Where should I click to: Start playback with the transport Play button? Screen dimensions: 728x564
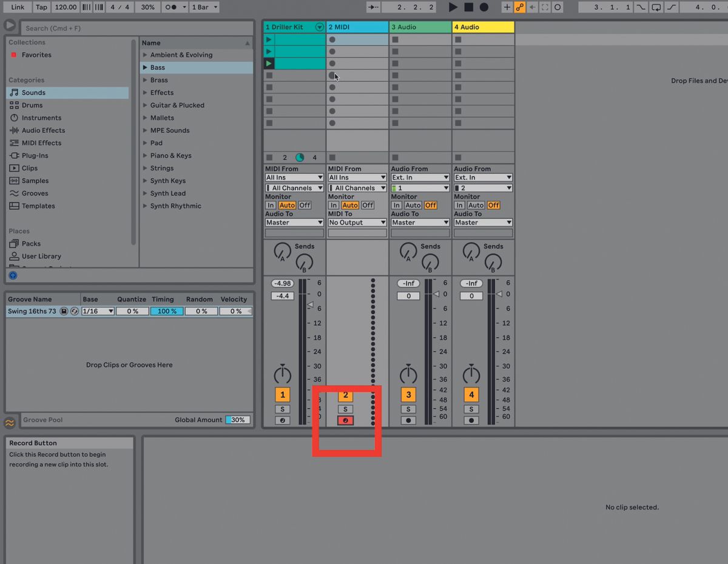point(453,7)
